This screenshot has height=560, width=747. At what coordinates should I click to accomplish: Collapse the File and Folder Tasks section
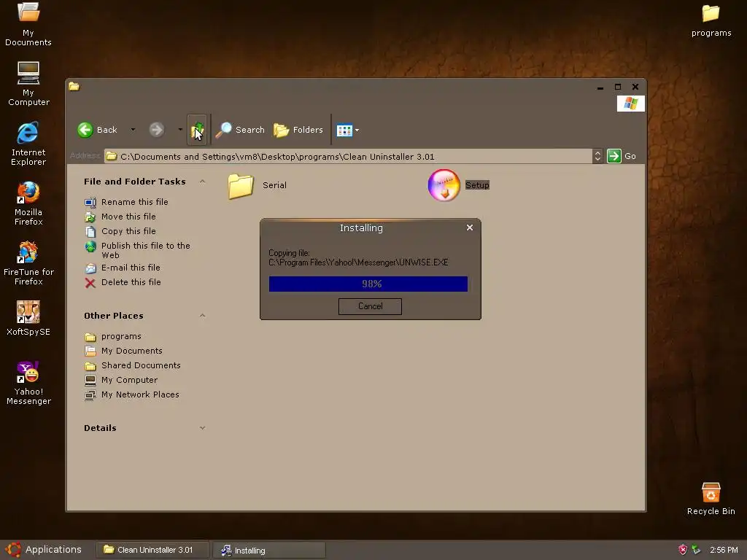coord(202,182)
